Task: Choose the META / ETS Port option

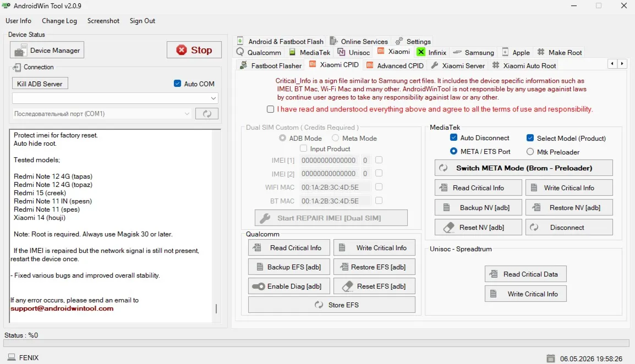Action: 453,151
